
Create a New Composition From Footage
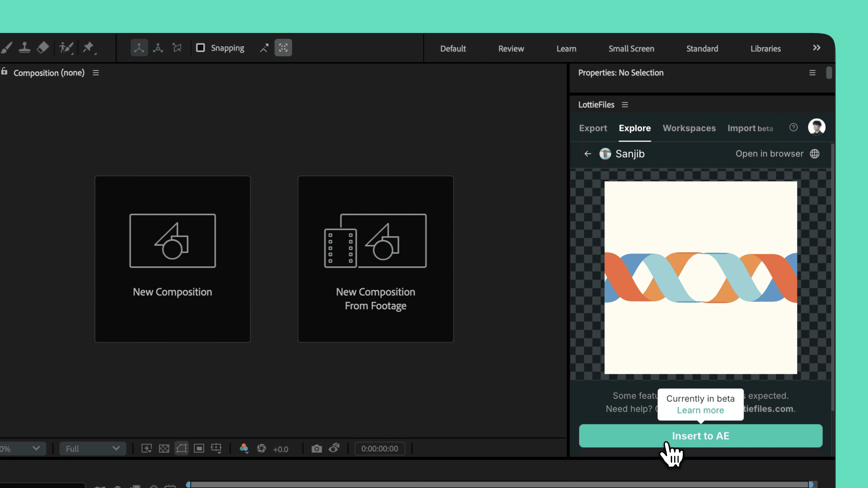376,259
